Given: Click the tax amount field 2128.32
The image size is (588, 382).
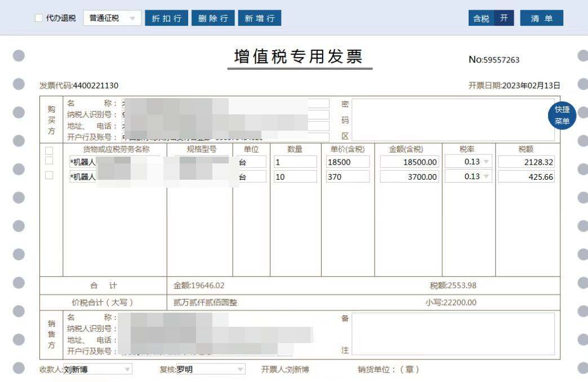Looking at the screenshot, I should click(526, 162).
